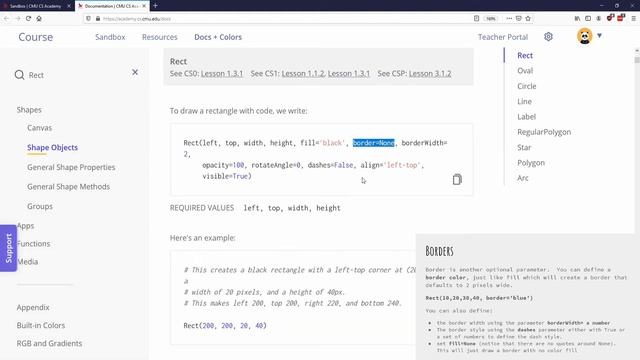The image size is (640, 360).
Task: Expand the profile dropdown arrow
Action: 599,36
